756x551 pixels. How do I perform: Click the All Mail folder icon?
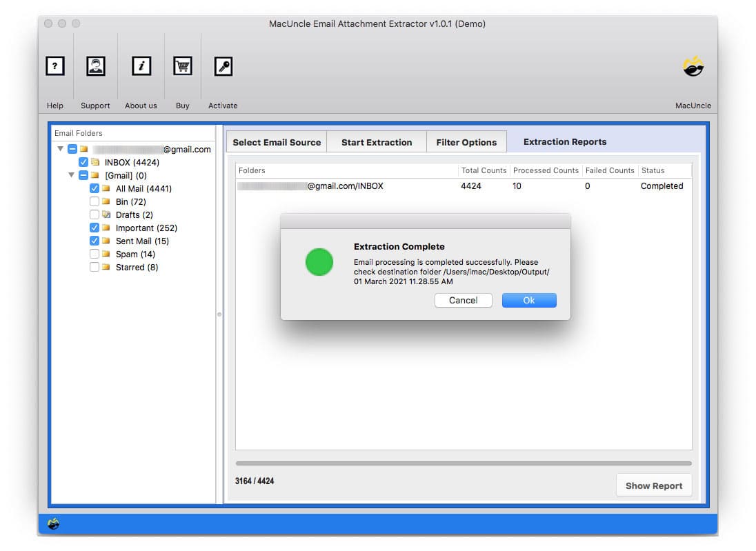pyautogui.click(x=106, y=188)
